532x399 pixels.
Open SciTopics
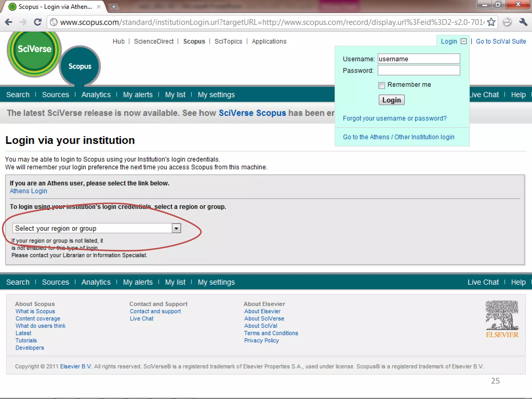(x=228, y=41)
